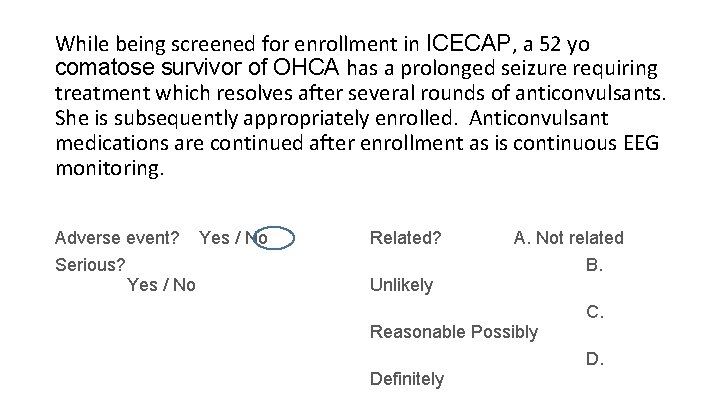Select the Reasonable Possibly answer

pyautogui.click(x=454, y=332)
